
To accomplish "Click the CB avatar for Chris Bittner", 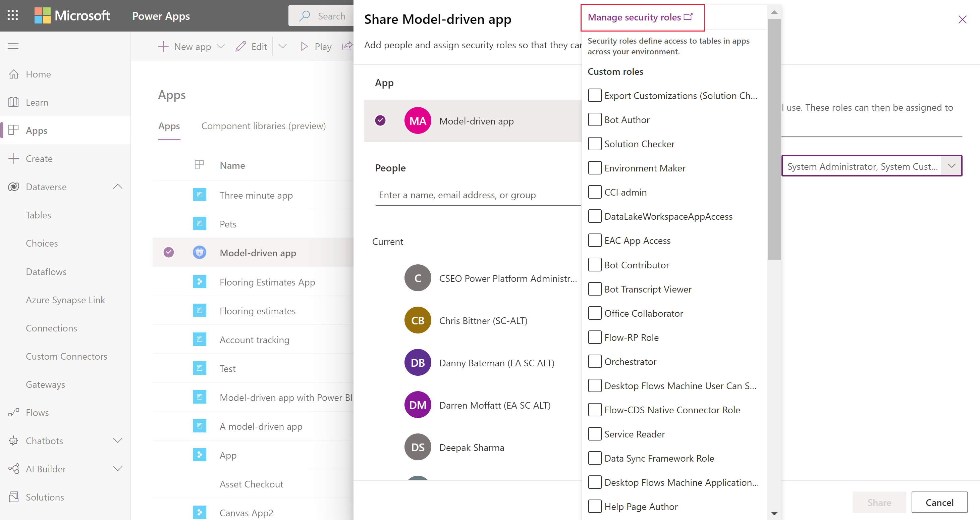I will 418,320.
